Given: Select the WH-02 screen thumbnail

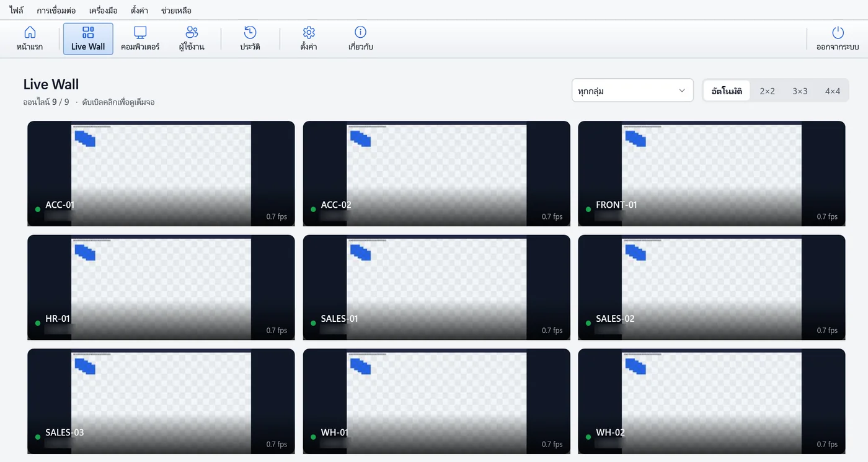Looking at the screenshot, I should pos(712,401).
